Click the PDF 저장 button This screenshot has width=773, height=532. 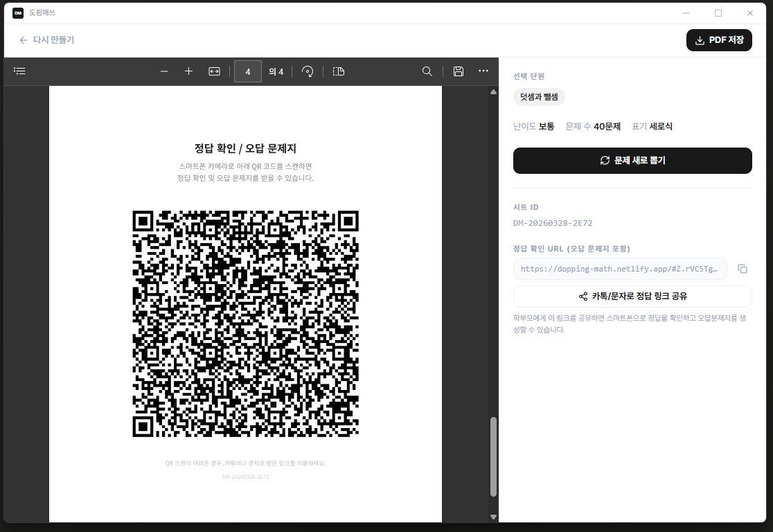click(x=719, y=40)
